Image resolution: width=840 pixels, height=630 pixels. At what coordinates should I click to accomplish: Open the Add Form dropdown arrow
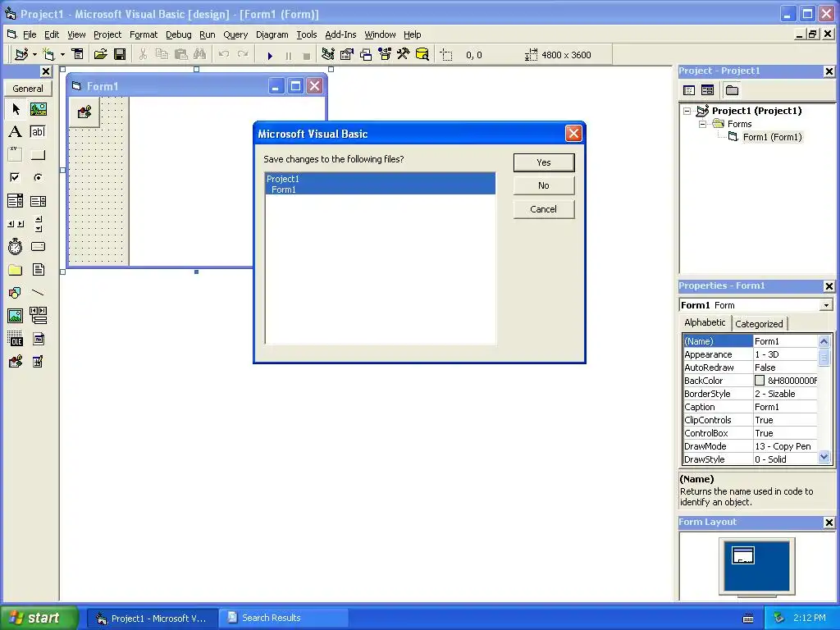[x=62, y=55]
